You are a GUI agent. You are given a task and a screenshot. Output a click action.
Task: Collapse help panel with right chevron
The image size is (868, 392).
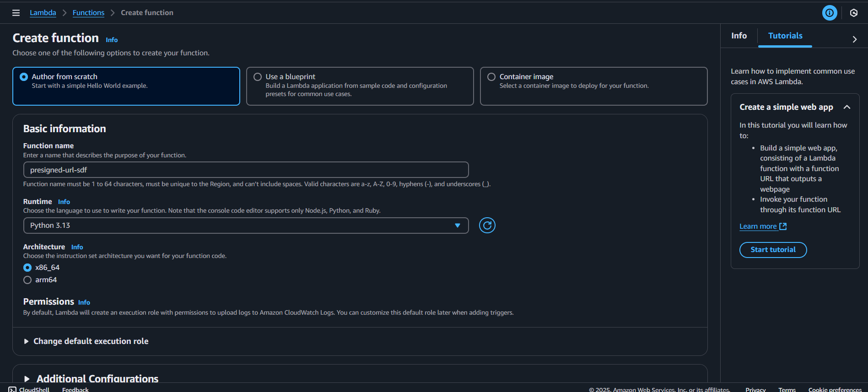(x=854, y=39)
